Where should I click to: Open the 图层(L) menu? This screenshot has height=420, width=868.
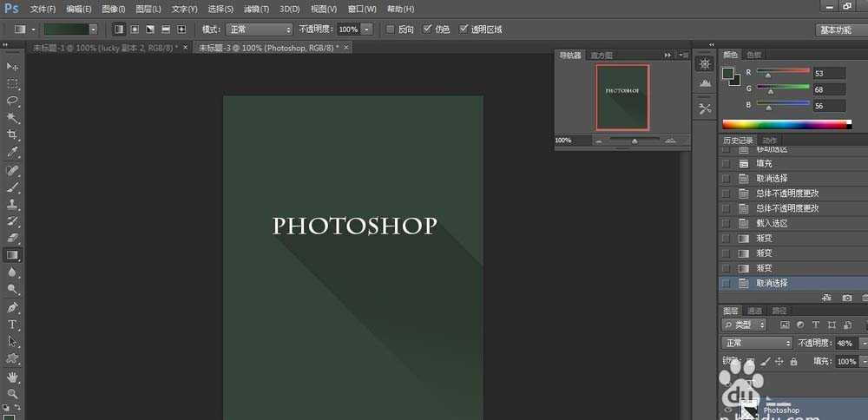149,9
